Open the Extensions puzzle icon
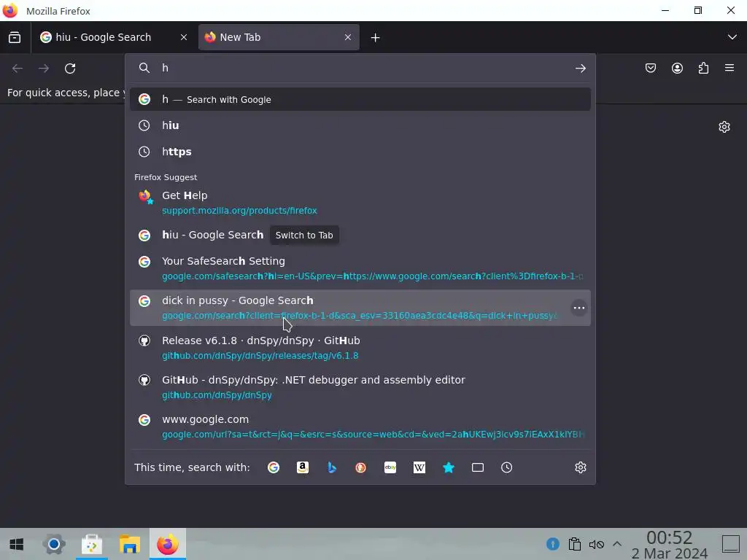 pyautogui.click(x=703, y=68)
